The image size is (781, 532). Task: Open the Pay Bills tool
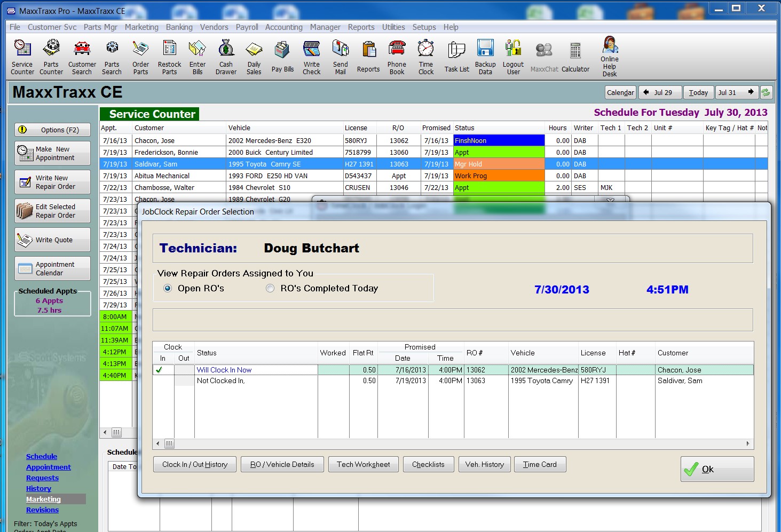tap(282, 57)
